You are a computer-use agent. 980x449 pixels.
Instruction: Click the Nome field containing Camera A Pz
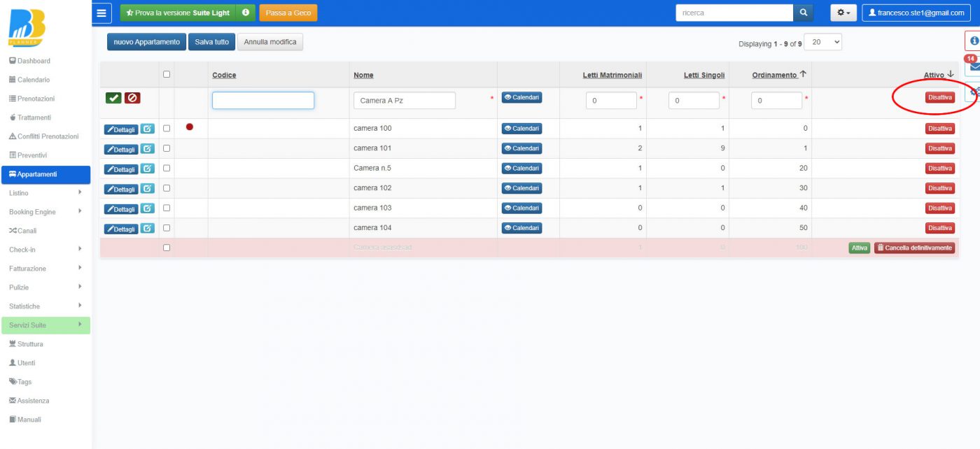tap(405, 101)
